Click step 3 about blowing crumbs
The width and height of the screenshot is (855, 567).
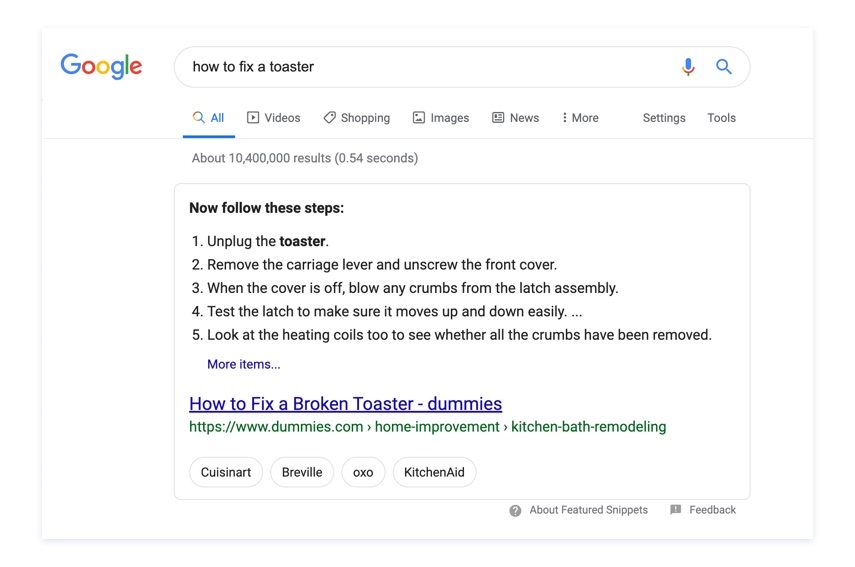[405, 288]
